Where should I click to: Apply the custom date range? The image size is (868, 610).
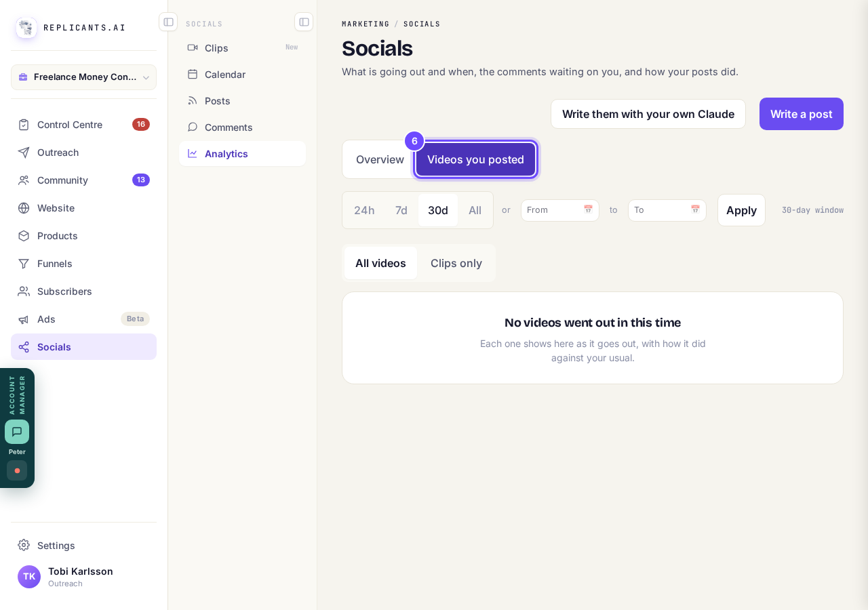click(x=741, y=210)
